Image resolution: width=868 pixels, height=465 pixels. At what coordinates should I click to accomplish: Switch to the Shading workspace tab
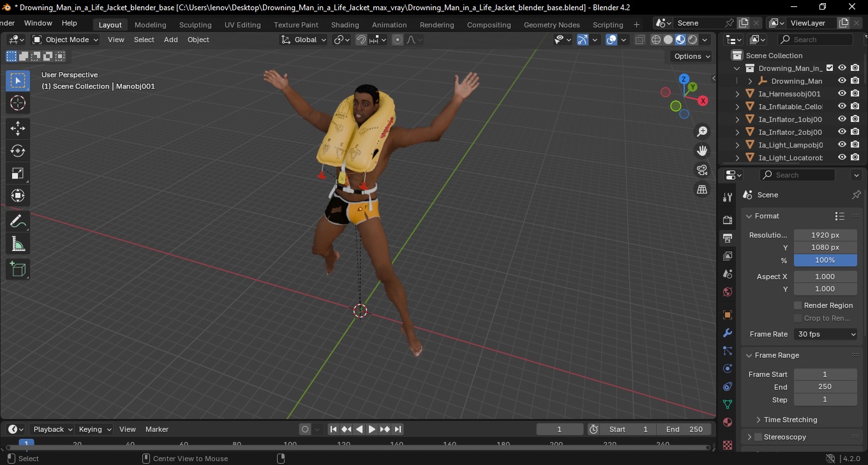tap(345, 25)
